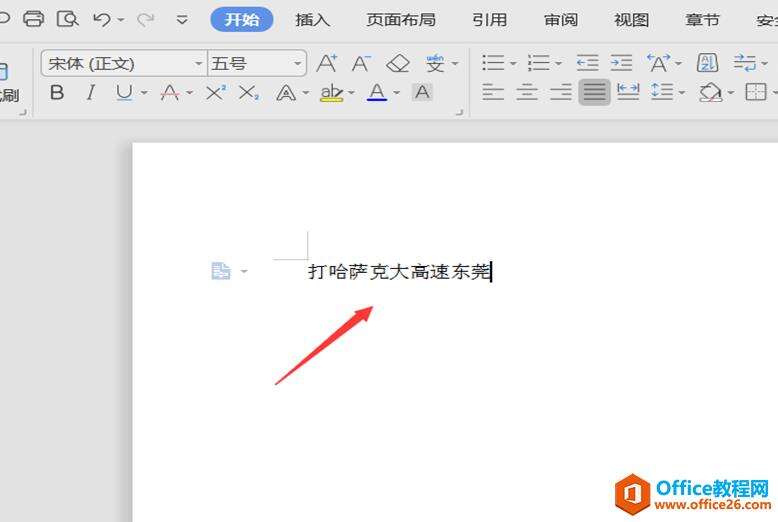
Task: Decrease paragraph indent icon
Action: coord(587,64)
